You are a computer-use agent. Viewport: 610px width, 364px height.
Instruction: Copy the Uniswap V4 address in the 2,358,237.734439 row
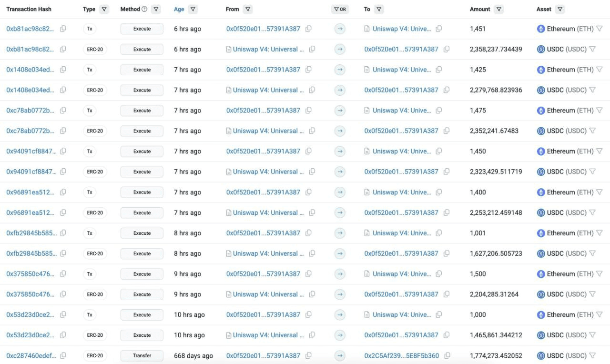312,49
